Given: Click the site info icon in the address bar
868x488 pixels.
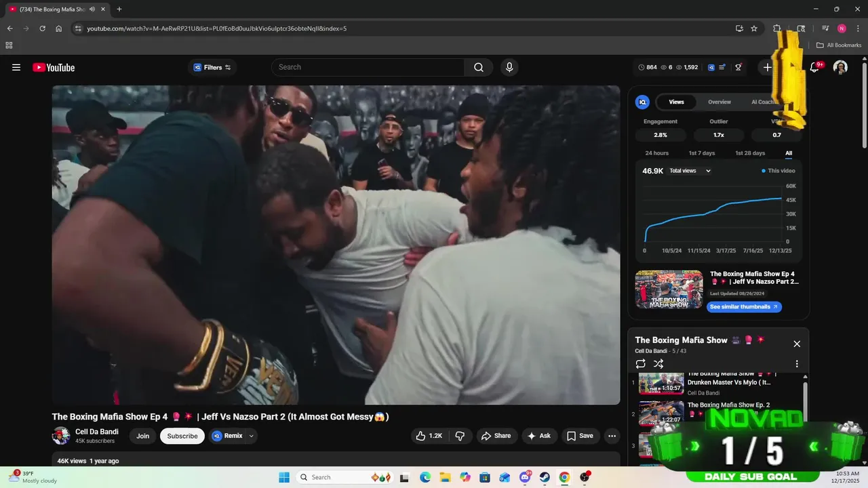Looking at the screenshot, I should pos(78,28).
